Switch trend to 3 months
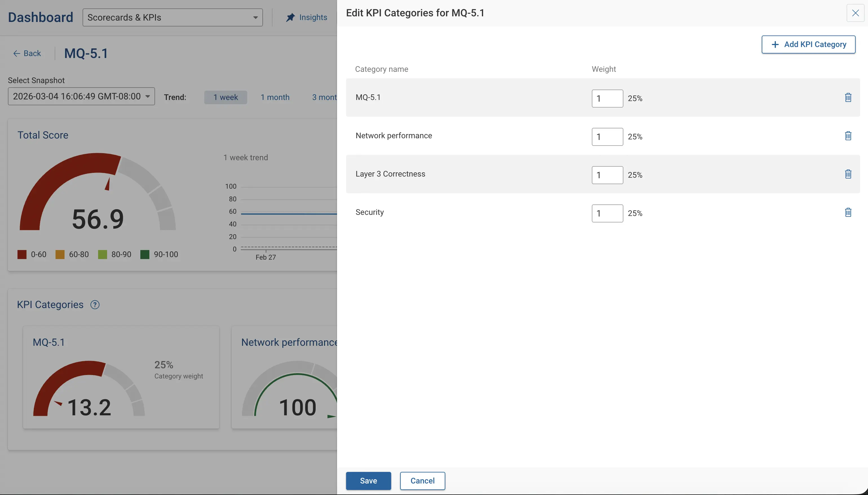 click(325, 97)
